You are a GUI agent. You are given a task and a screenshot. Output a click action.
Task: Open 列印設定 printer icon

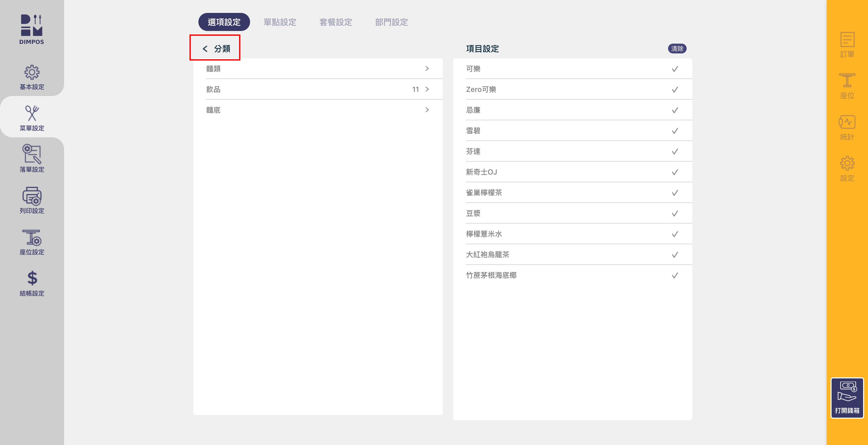pos(32,200)
